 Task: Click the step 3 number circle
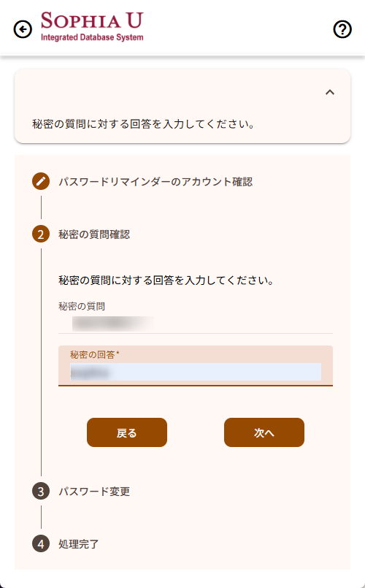41,492
